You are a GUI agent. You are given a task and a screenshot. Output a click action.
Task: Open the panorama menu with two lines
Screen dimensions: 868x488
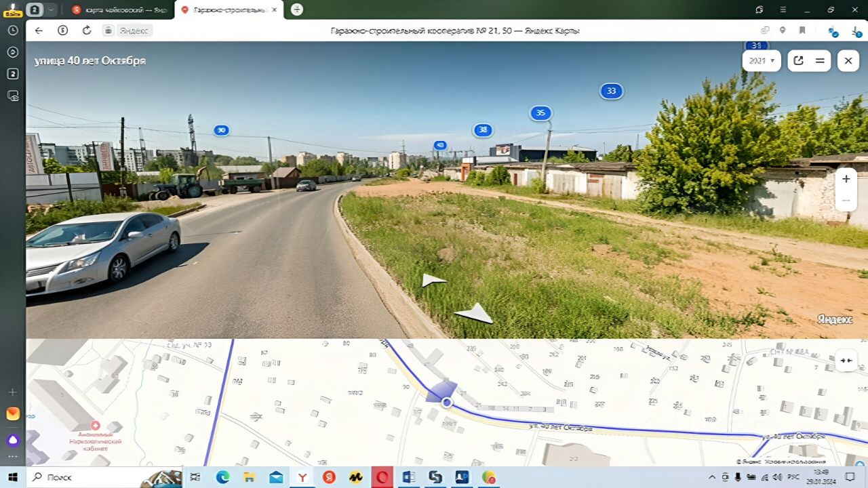[x=820, y=60]
